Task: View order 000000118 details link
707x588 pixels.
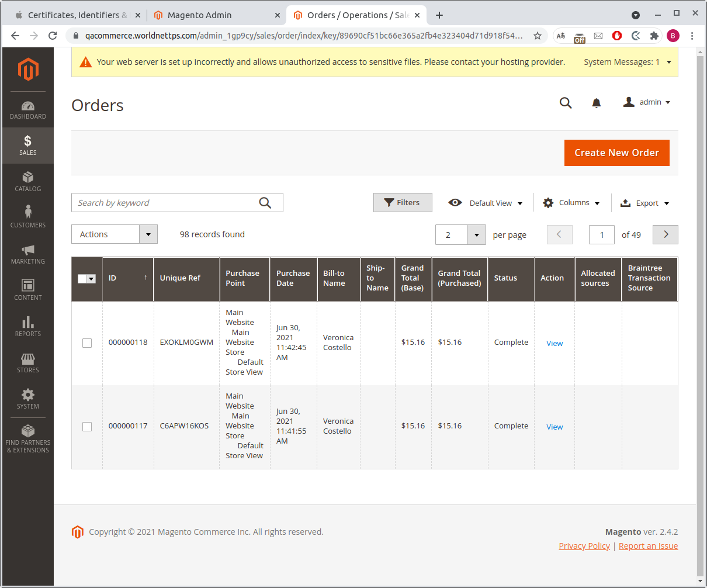Action: pyautogui.click(x=554, y=343)
